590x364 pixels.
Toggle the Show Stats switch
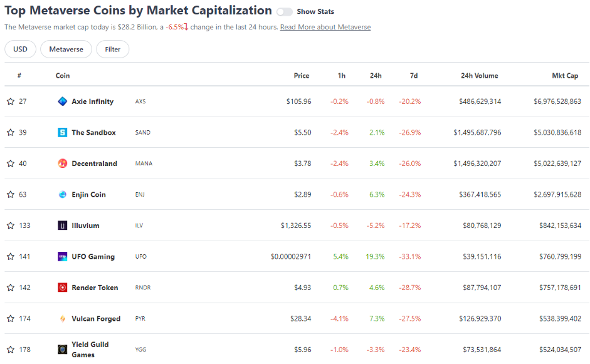(284, 12)
